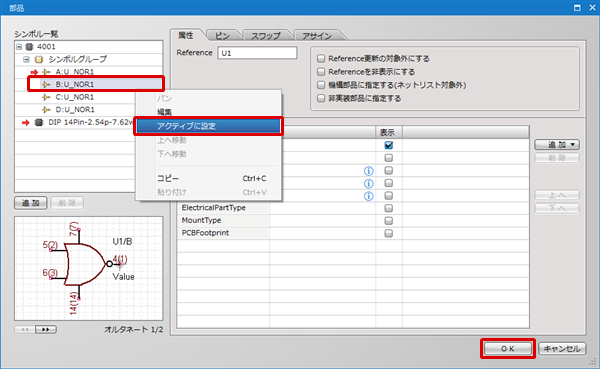Go to next alternate symbol arrow

pos(46,329)
